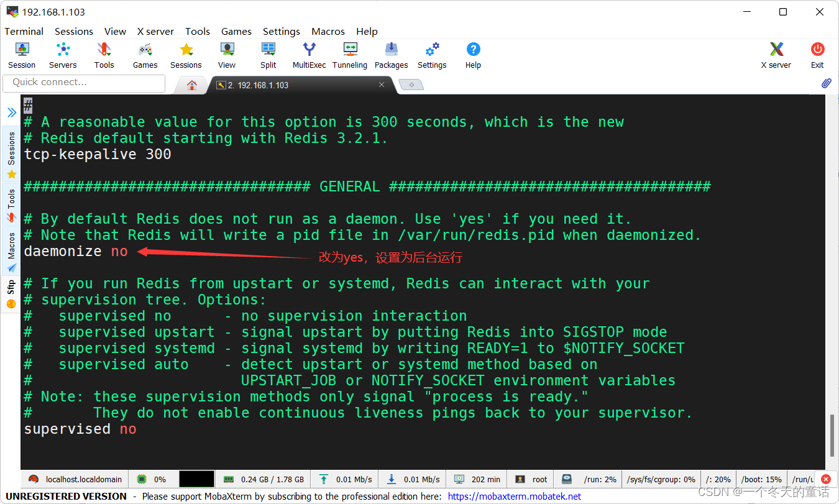Viewport: 839px width, 504px height.
Task: Open the Macros menu
Action: tap(328, 31)
